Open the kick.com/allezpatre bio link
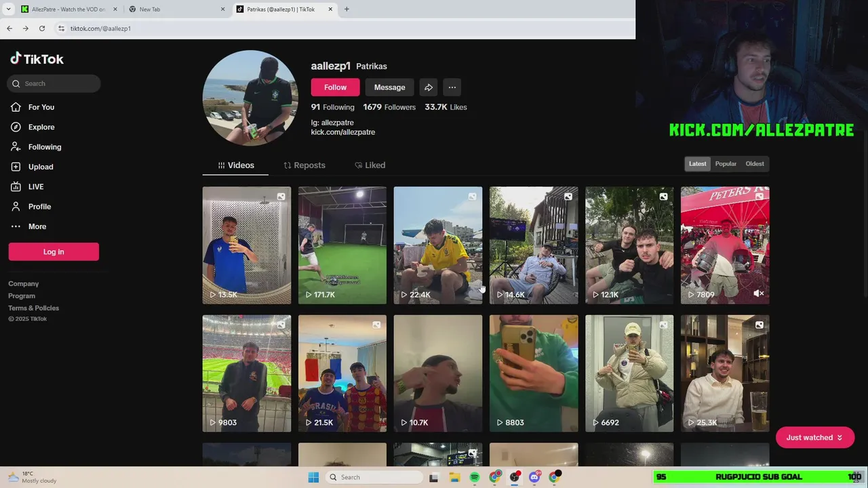The image size is (868, 488). pyautogui.click(x=343, y=132)
